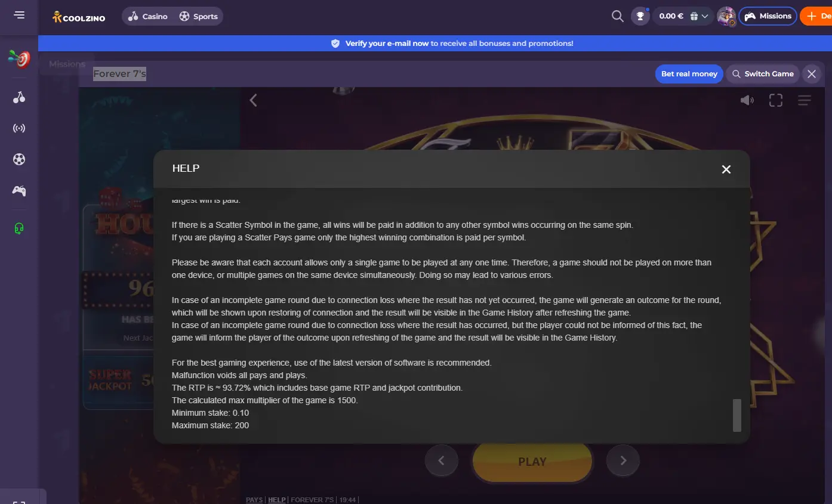Image resolution: width=832 pixels, height=504 pixels.
Task: Switch to the Sports tab
Action: click(199, 16)
